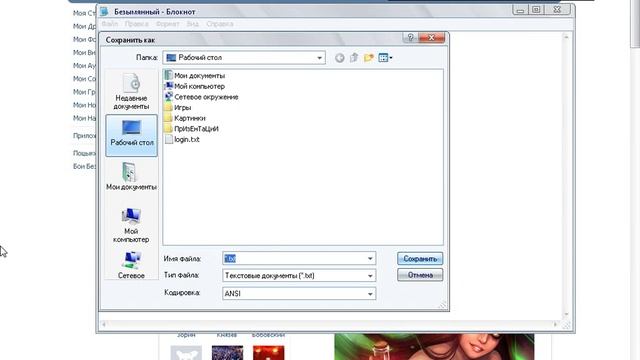640x360 pixels.
Task: Select Мой компьютер in the file list
Action: point(195,86)
